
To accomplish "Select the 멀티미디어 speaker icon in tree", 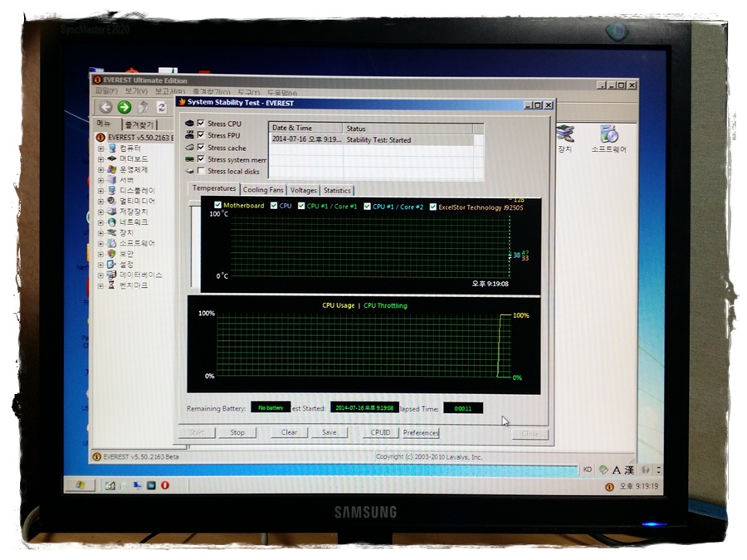I will 112,201.
